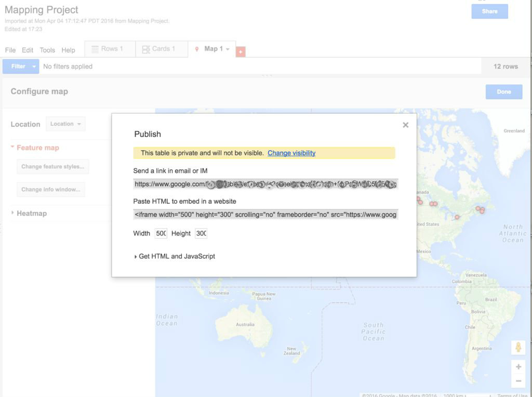Viewport: 532px width, 397px height.
Task: Close the Publish dialog with X
Action: (x=405, y=125)
